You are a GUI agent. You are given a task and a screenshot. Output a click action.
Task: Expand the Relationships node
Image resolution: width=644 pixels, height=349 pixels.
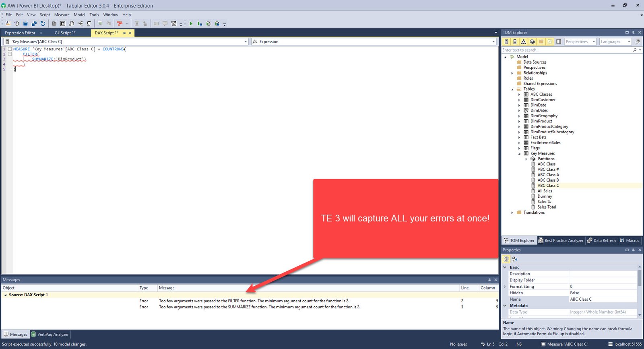point(512,73)
